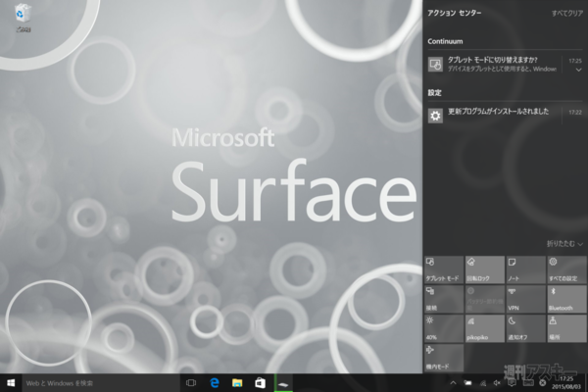Screen dimensions: 588x392
Task: Click the Windows Start button
Action: [x=11, y=381]
